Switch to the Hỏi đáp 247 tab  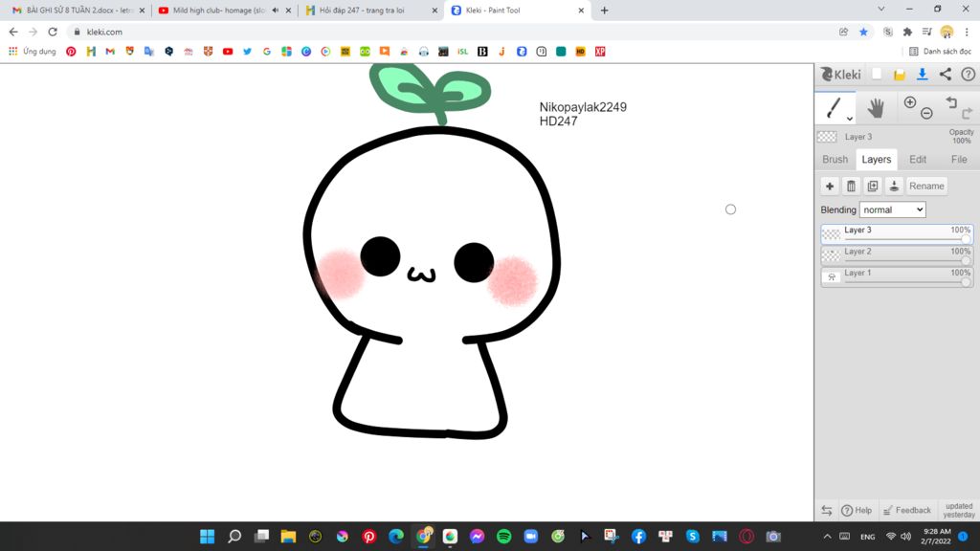pos(370,11)
